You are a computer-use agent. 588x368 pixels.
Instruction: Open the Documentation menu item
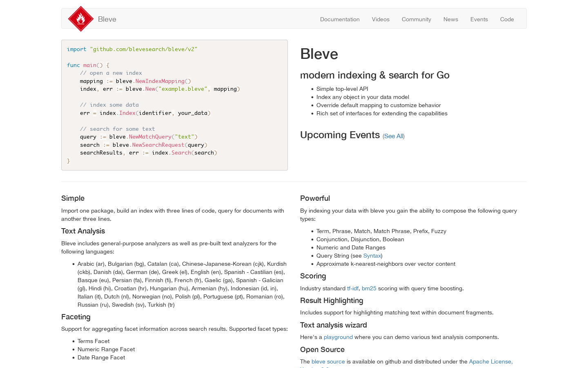(x=340, y=19)
